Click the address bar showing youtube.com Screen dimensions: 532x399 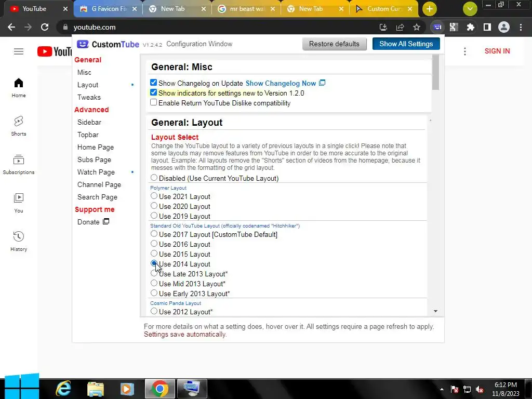point(217,27)
